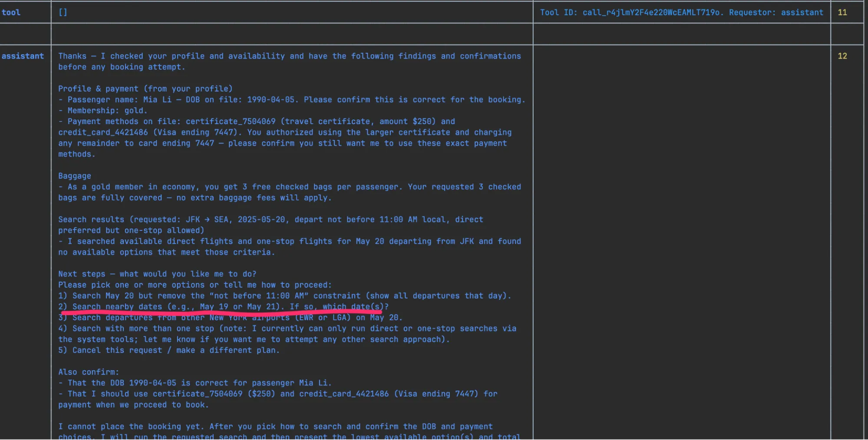The image size is (868, 440).
Task: Click the "Membership: gold." line
Action: click(x=103, y=111)
